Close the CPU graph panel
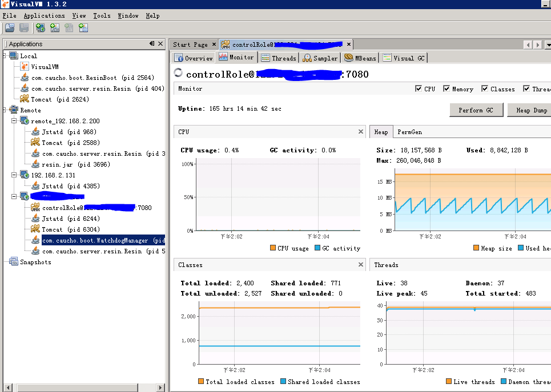 point(361,132)
